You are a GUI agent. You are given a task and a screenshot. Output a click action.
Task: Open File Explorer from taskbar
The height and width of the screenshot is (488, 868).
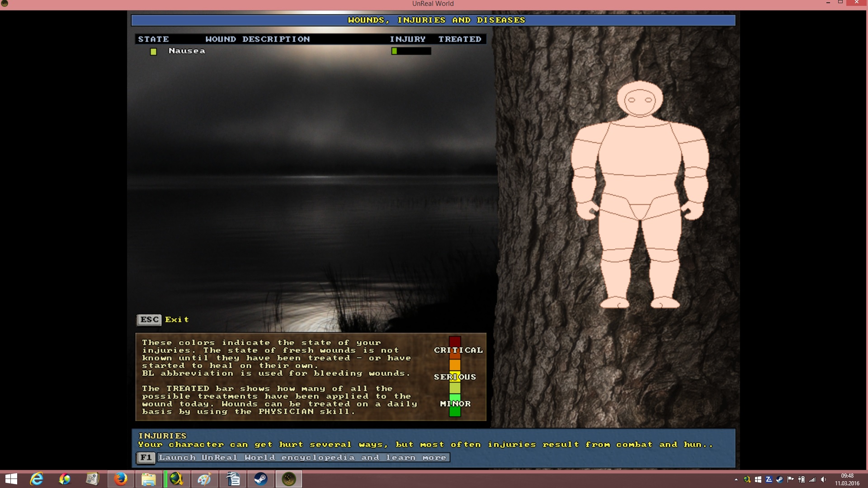(148, 479)
